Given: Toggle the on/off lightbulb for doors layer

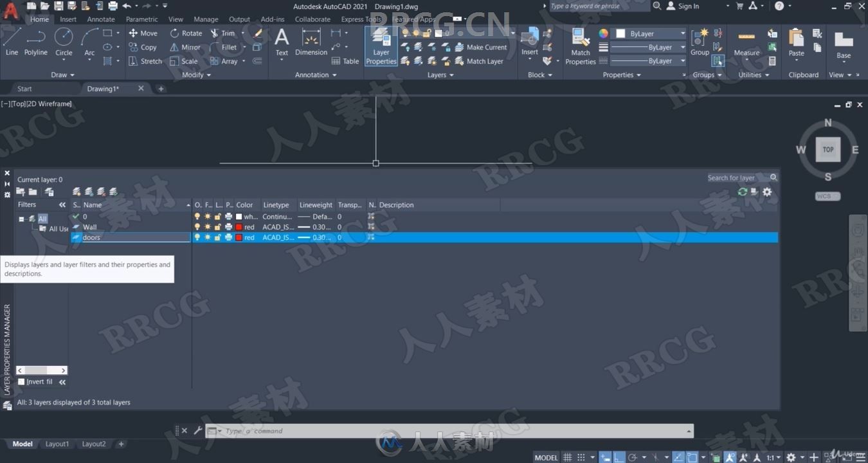Looking at the screenshot, I should [x=197, y=237].
